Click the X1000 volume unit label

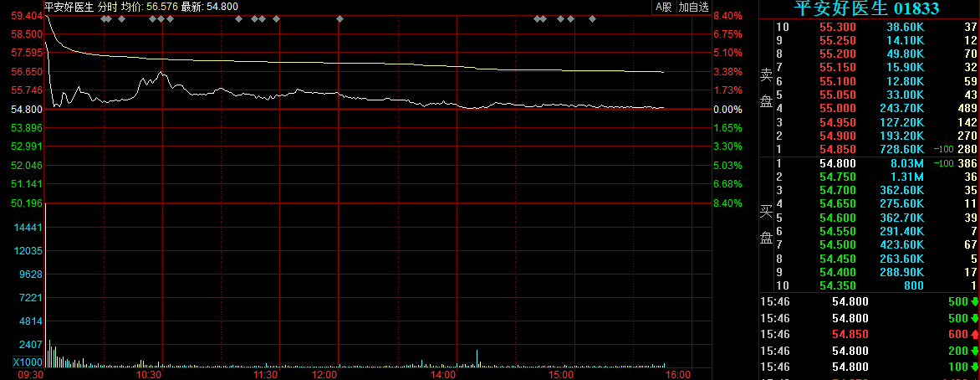[28, 362]
